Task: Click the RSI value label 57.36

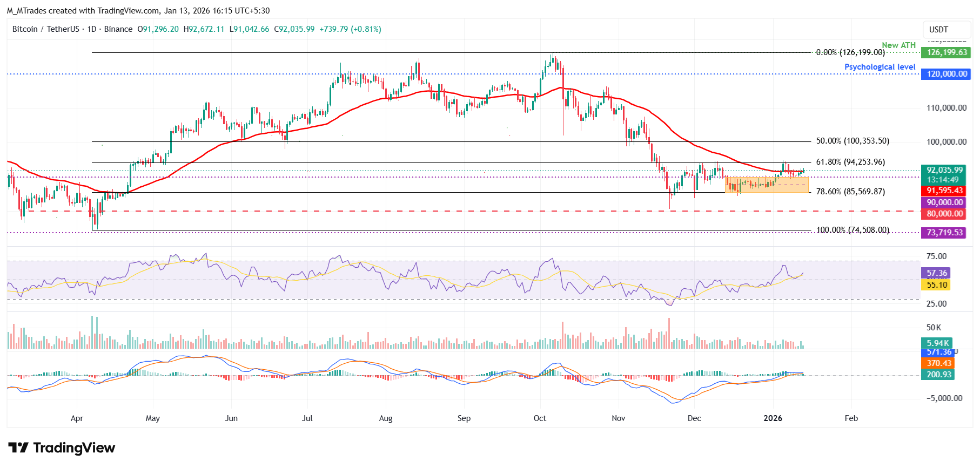Action: 937,273
